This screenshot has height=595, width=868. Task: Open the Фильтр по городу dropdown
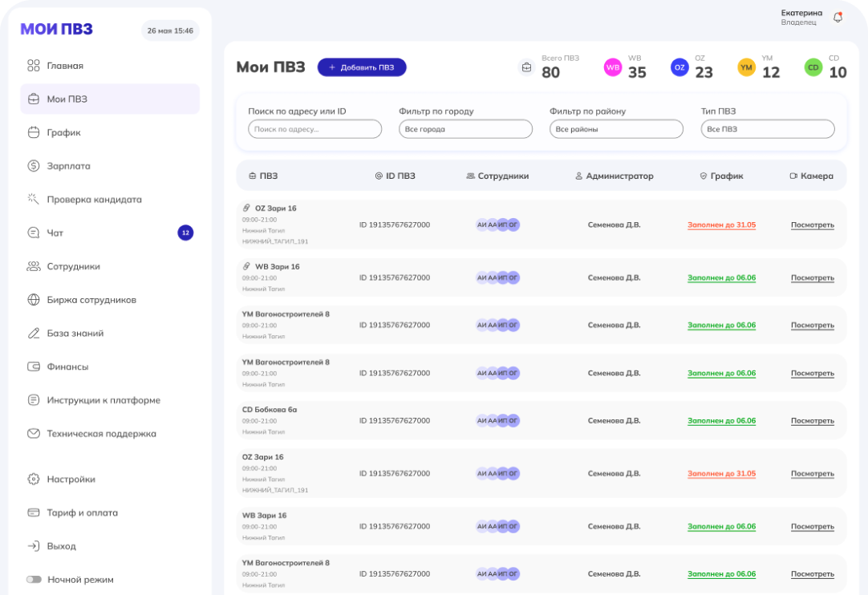point(465,129)
